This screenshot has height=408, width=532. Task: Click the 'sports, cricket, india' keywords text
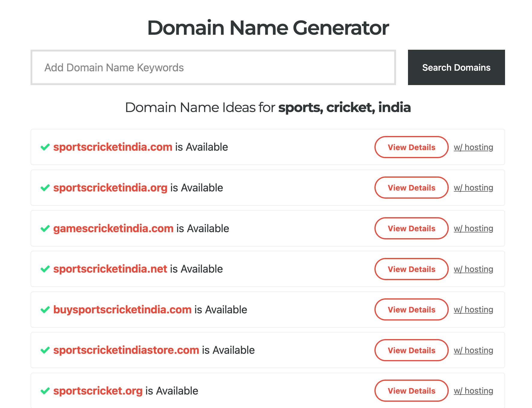coord(344,107)
